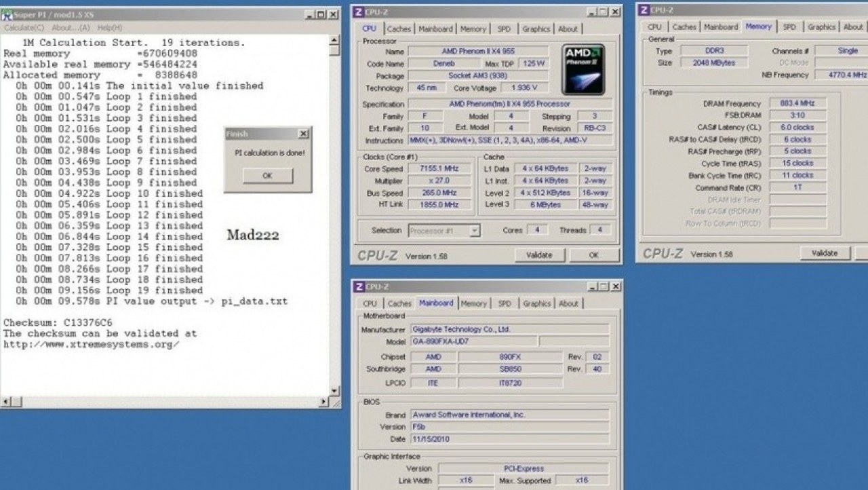The width and height of the screenshot is (868, 490).
Task: Click the Instructions field listing MMX and SSE
Action: [x=509, y=140]
